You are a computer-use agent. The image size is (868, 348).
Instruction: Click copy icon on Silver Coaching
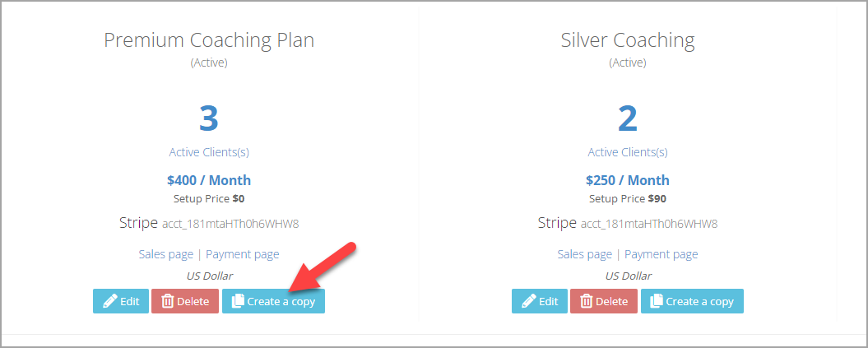click(657, 301)
